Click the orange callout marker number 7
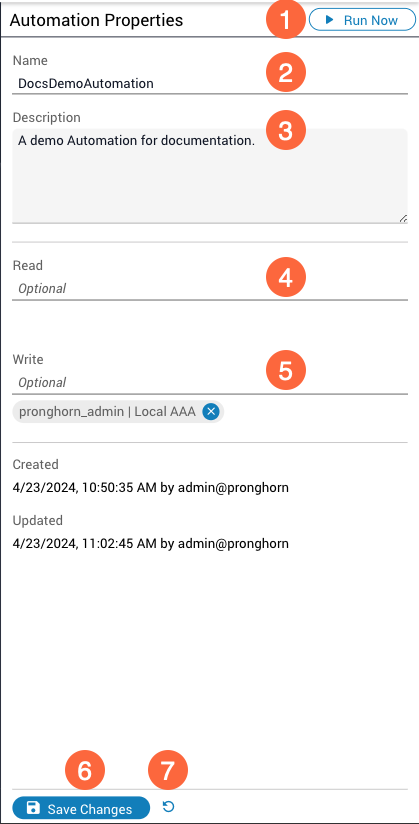 [167, 771]
